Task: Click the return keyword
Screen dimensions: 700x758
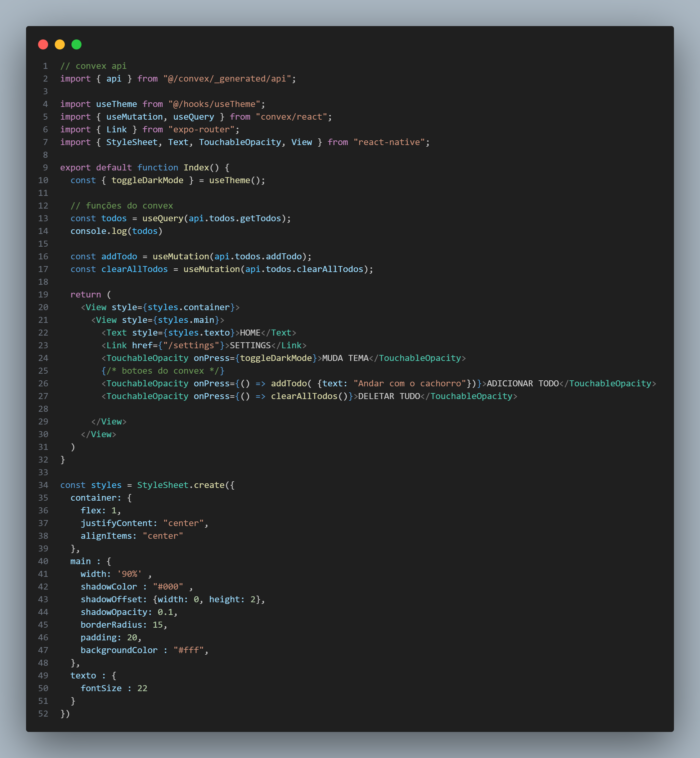Action: click(85, 294)
